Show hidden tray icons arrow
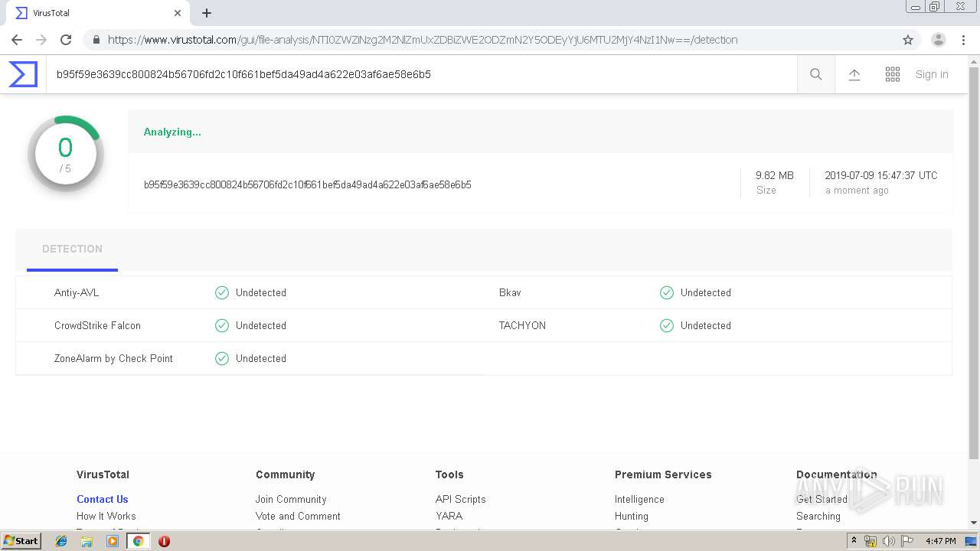980x551 pixels. [854, 541]
